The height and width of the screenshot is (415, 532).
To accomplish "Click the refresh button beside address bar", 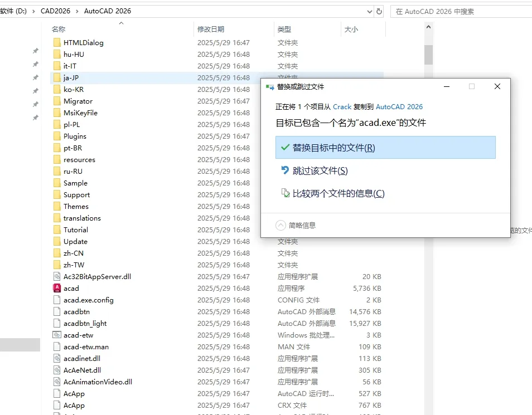I will point(379,12).
